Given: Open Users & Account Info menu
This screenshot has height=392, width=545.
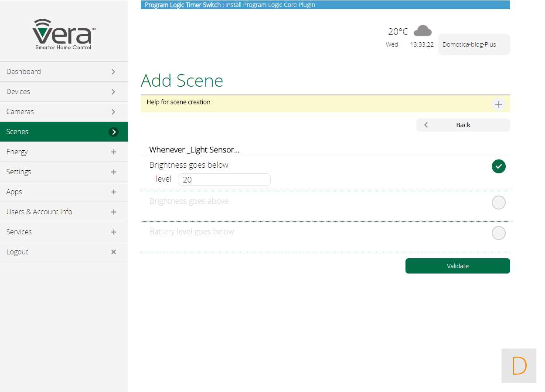Looking at the screenshot, I should (39, 212).
